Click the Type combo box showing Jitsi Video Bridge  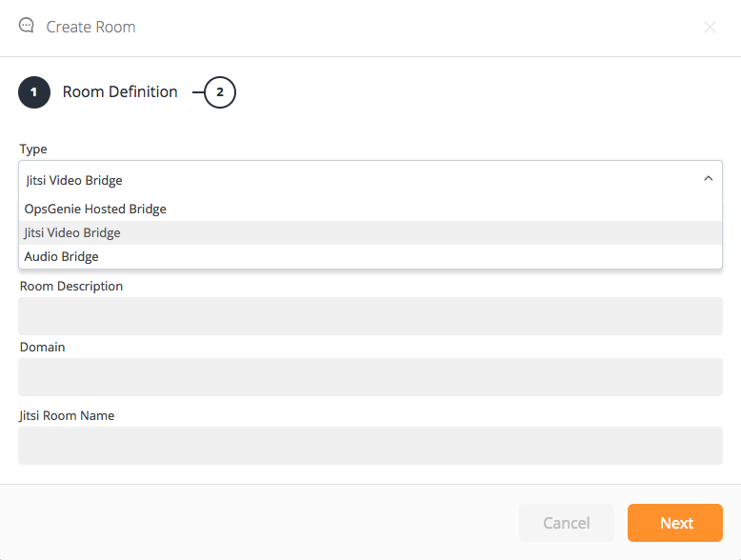tap(362, 179)
